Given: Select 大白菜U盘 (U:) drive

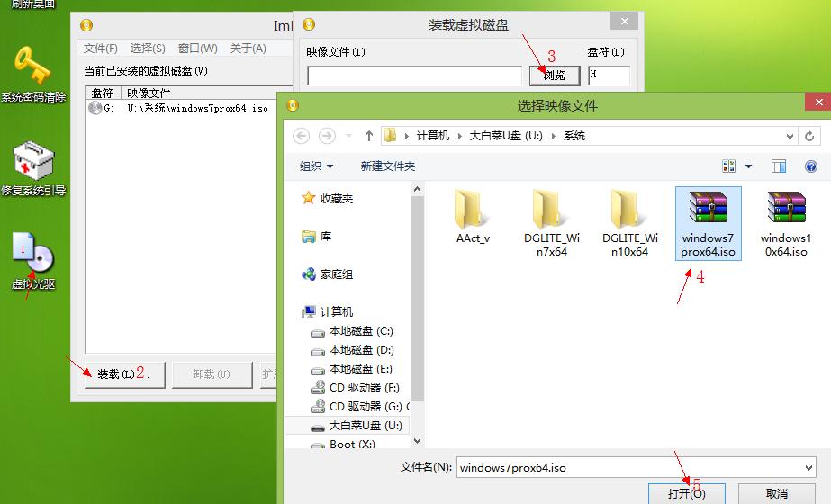Looking at the screenshot, I should [348, 426].
